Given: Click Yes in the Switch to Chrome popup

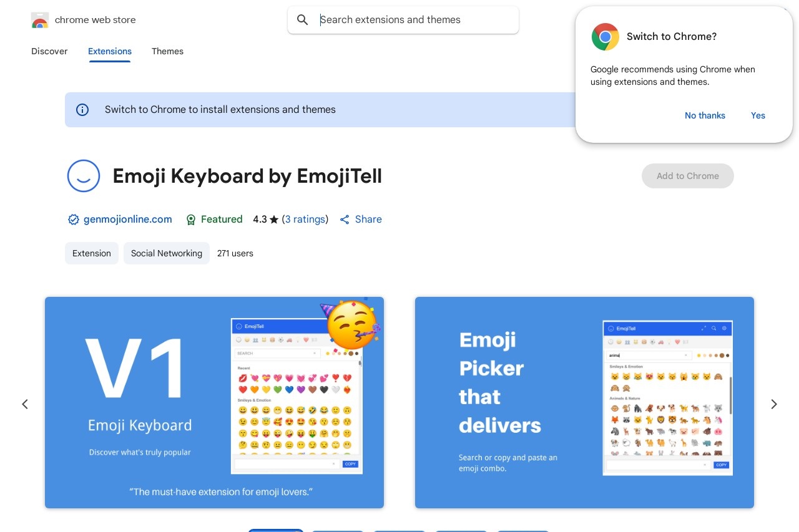Looking at the screenshot, I should (x=758, y=115).
